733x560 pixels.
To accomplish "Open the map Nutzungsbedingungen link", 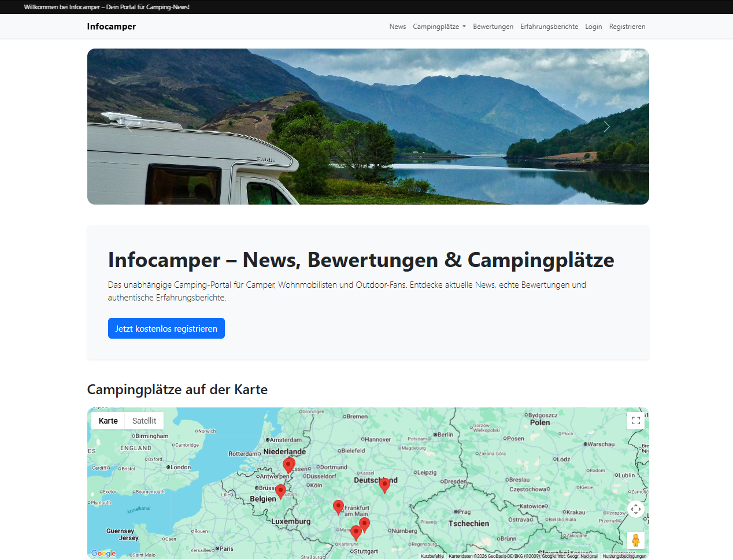I will coord(624,556).
